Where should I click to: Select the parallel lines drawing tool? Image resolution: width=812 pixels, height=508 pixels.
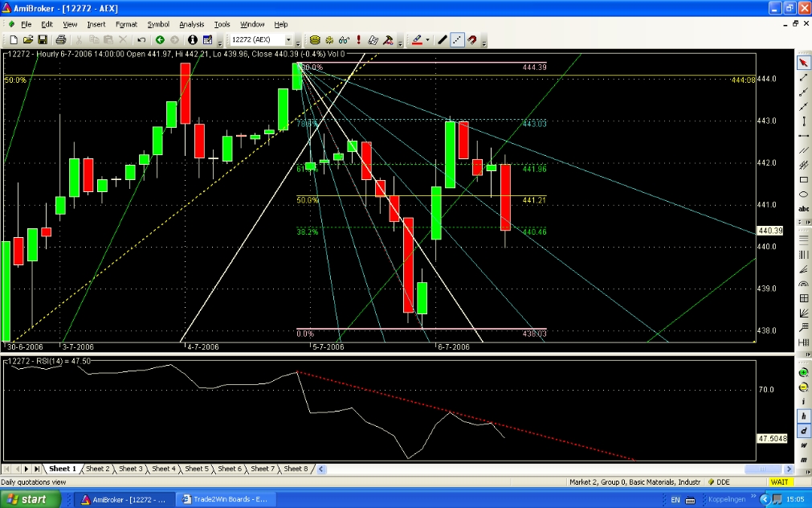pyautogui.click(x=803, y=150)
